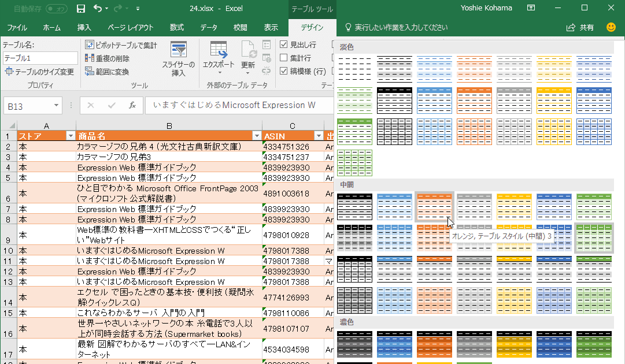Select orange light table style in first 淡色 row
Viewport: 625px width, 364px height.
pos(474,69)
